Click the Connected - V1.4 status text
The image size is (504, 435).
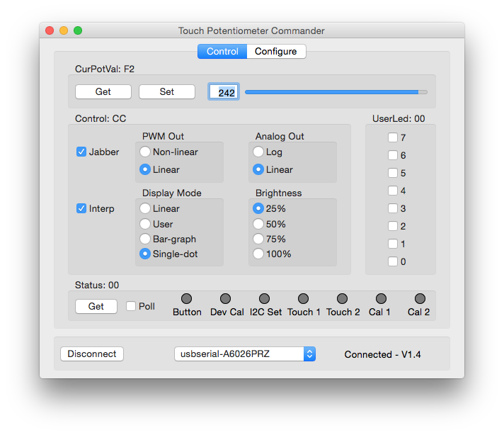pyautogui.click(x=382, y=354)
